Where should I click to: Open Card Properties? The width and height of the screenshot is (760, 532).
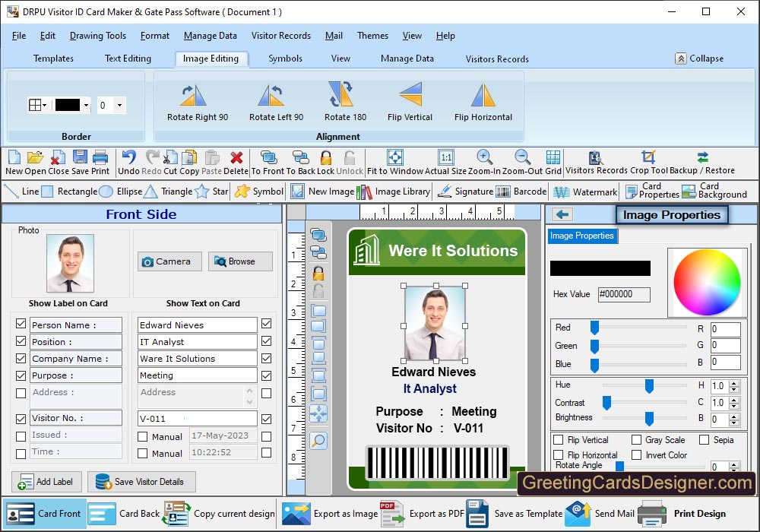point(652,191)
